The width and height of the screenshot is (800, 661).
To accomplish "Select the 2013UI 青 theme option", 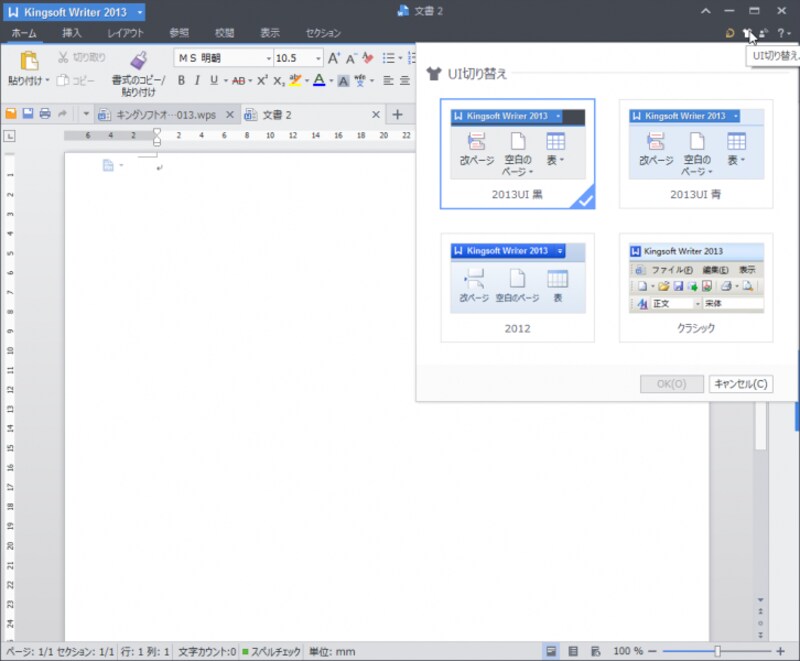I will point(696,153).
